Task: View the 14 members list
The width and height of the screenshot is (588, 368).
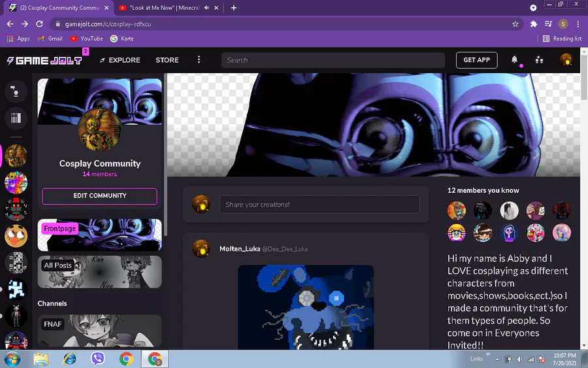Action: [100, 174]
